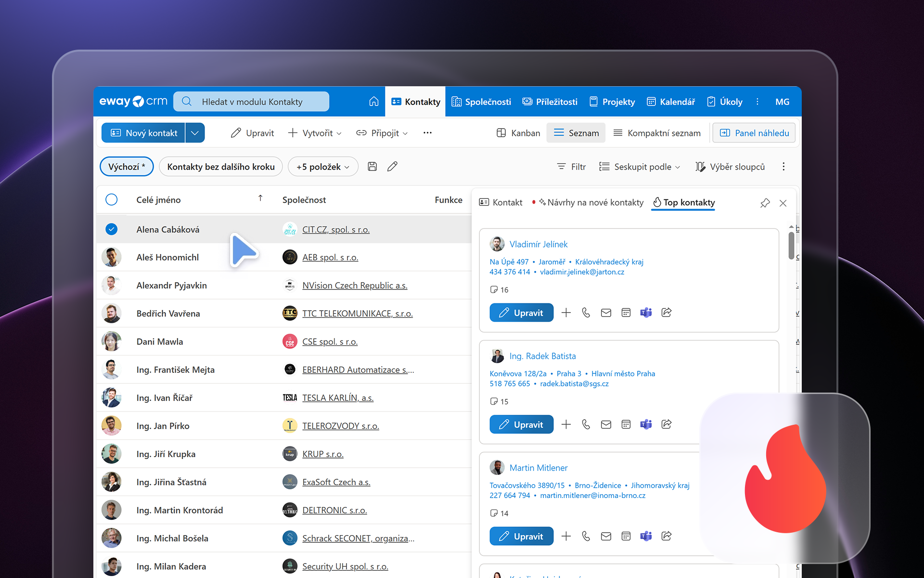Switch to the Společnosti module tab

[x=481, y=102]
